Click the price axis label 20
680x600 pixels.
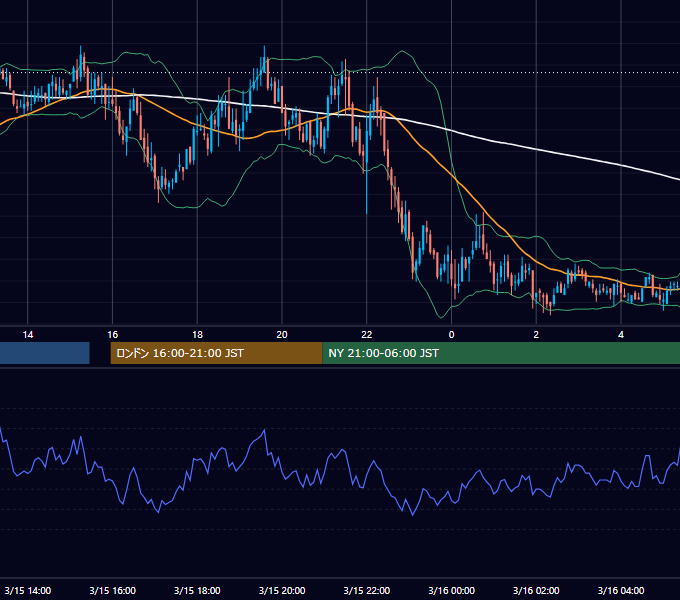tap(282, 335)
